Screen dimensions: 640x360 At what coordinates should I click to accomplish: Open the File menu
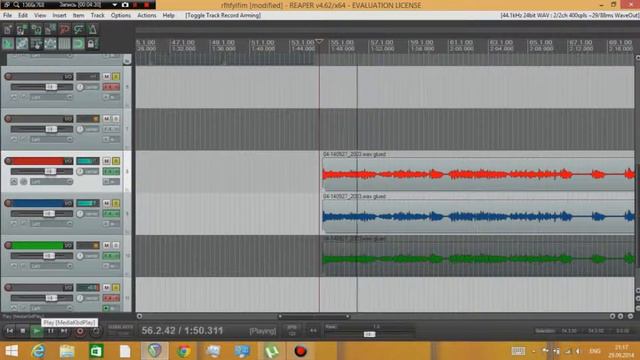click(7, 15)
